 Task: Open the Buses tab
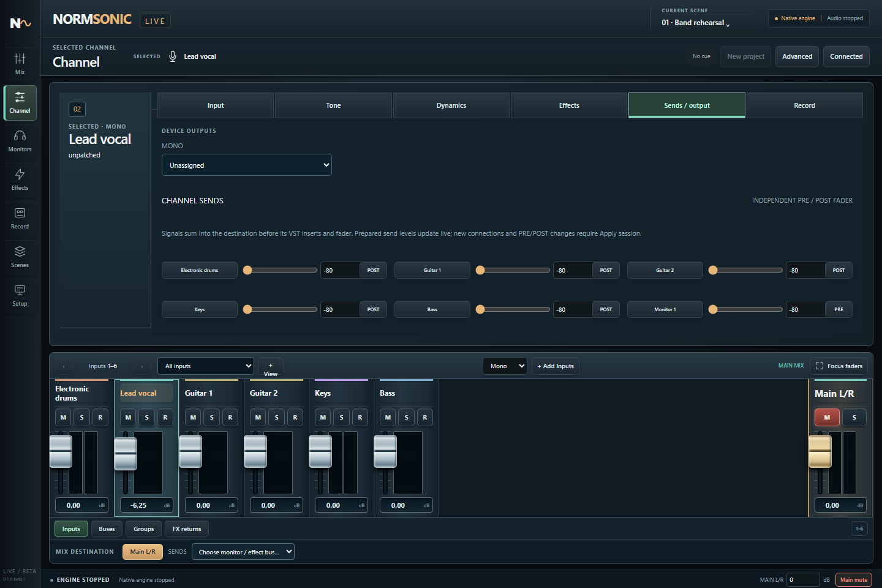tap(107, 529)
